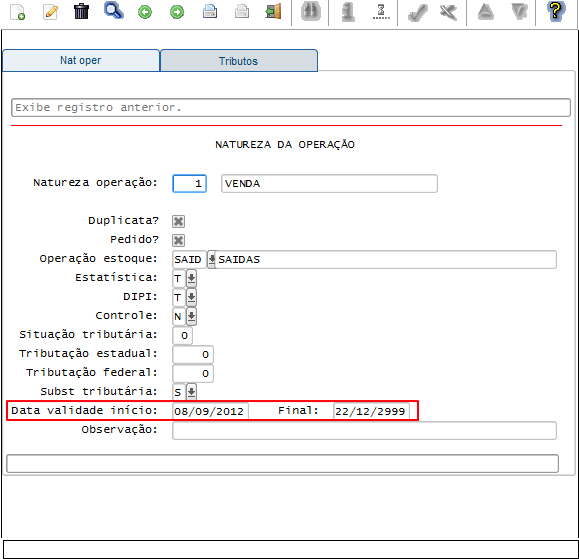Click the 'Data validade início:' label
Screen dimensions: 579x560
(84, 410)
